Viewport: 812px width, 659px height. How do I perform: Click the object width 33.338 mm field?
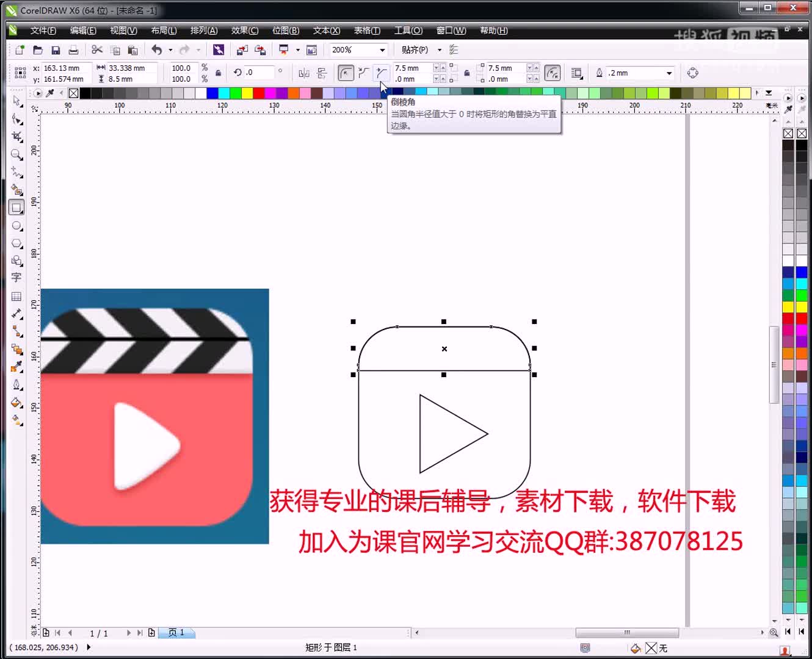[132, 68]
